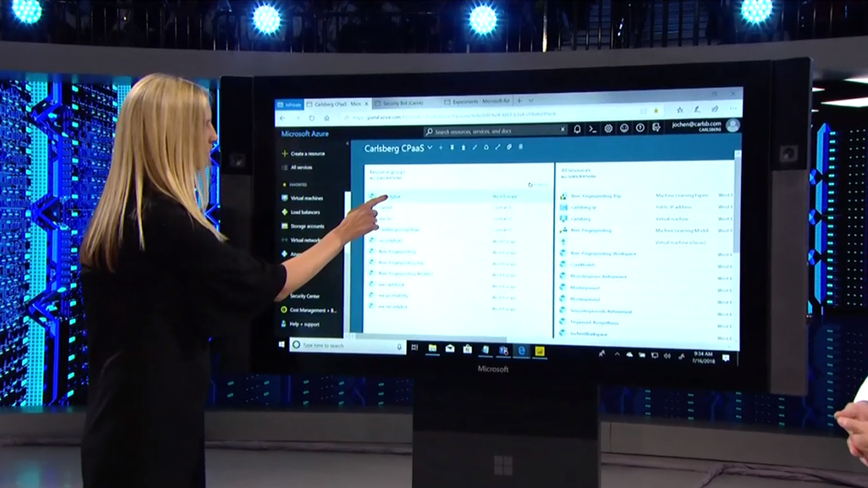Reload the browser page

tap(312, 119)
